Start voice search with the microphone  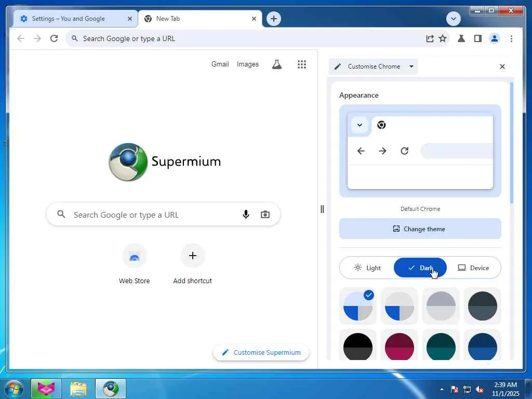coord(246,215)
